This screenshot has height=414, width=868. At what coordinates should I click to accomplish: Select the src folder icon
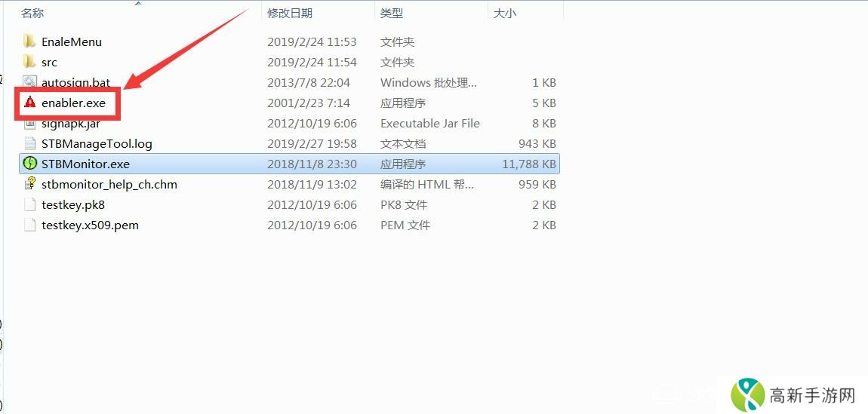[30, 62]
